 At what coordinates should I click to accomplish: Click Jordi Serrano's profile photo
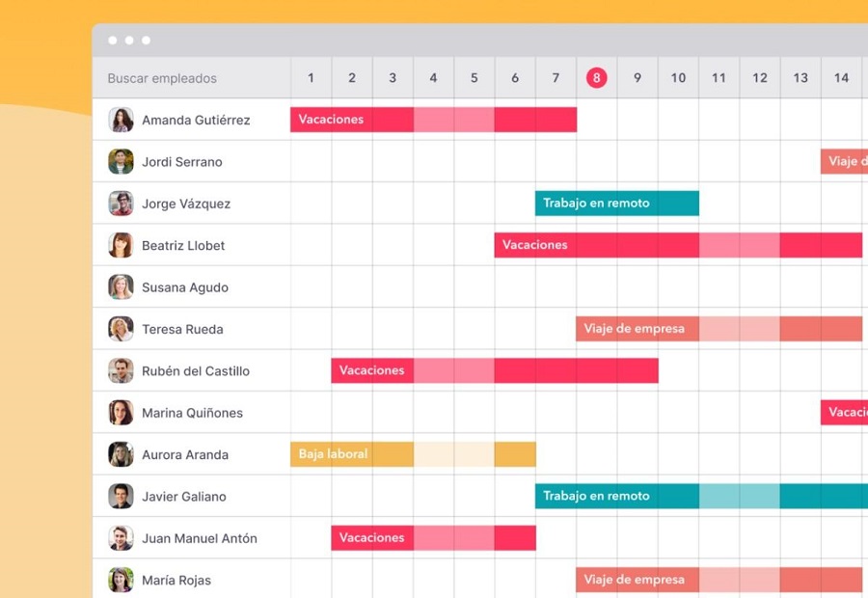tap(121, 162)
